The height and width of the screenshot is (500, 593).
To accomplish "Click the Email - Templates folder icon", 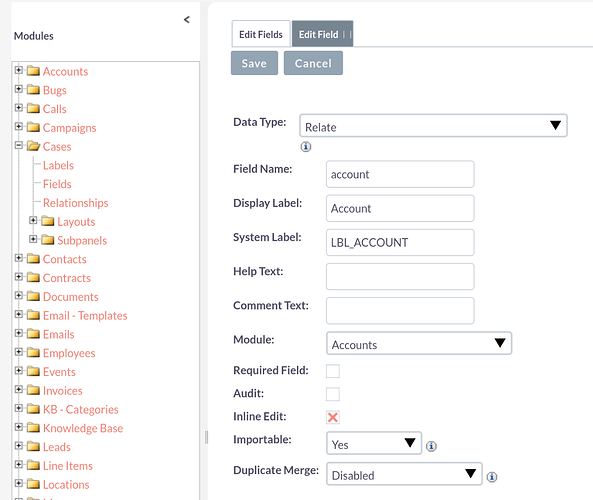I will tap(33, 315).
